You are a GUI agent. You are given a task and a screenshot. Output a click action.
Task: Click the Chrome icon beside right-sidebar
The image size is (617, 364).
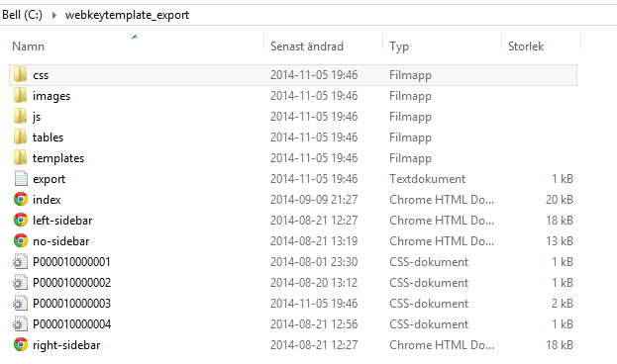pos(21,345)
